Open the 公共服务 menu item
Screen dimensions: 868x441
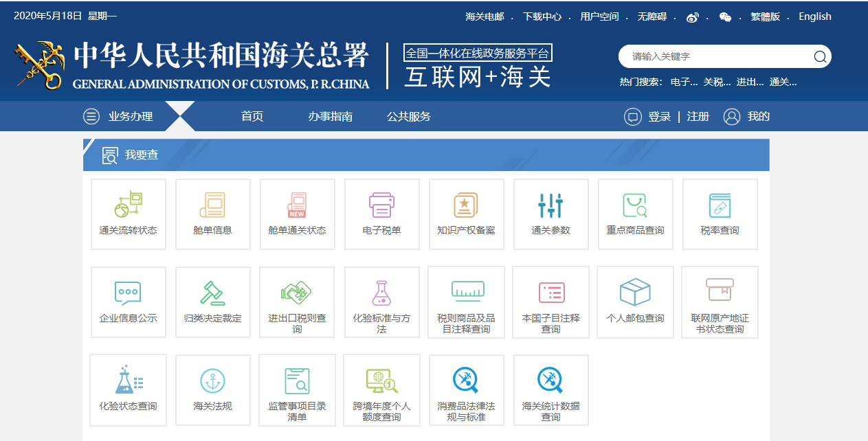[410, 116]
